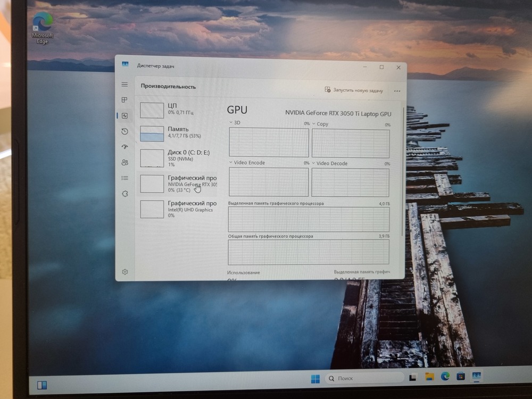Click the 'Выделенная память графического процессора' graph
The width and height of the screenshot is (532, 399).
tap(309, 219)
